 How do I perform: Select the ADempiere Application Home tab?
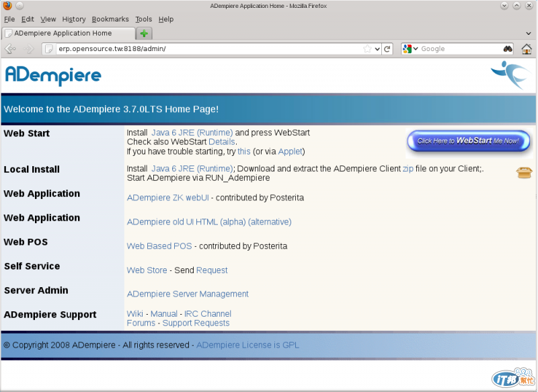click(69, 33)
